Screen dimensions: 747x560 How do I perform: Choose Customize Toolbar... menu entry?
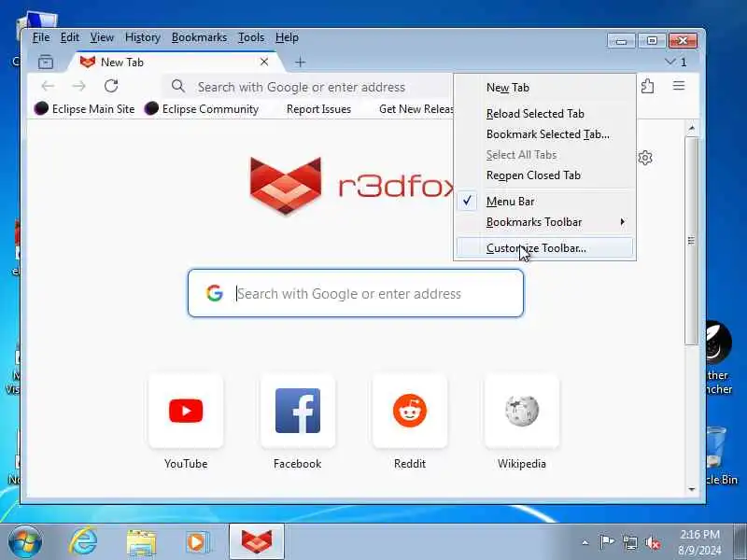(545, 248)
